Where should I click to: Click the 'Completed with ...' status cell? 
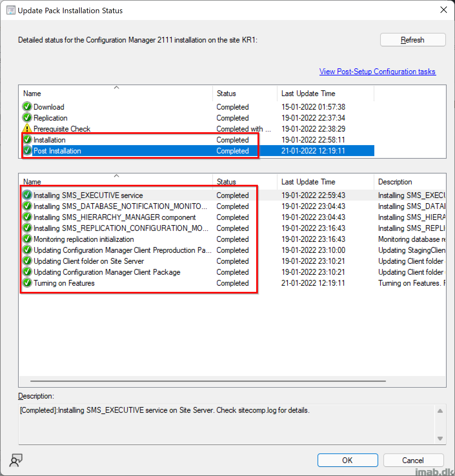coord(244,129)
